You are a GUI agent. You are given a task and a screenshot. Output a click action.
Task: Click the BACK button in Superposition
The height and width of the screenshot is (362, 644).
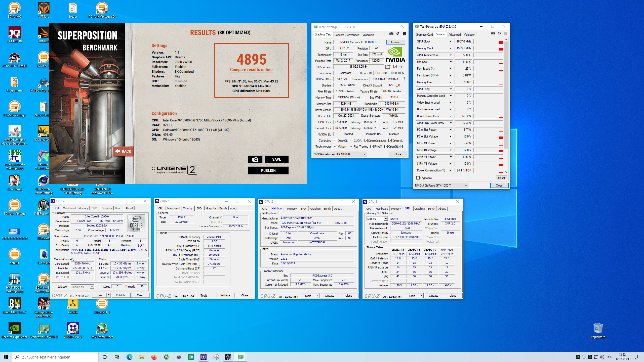(123, 151)
